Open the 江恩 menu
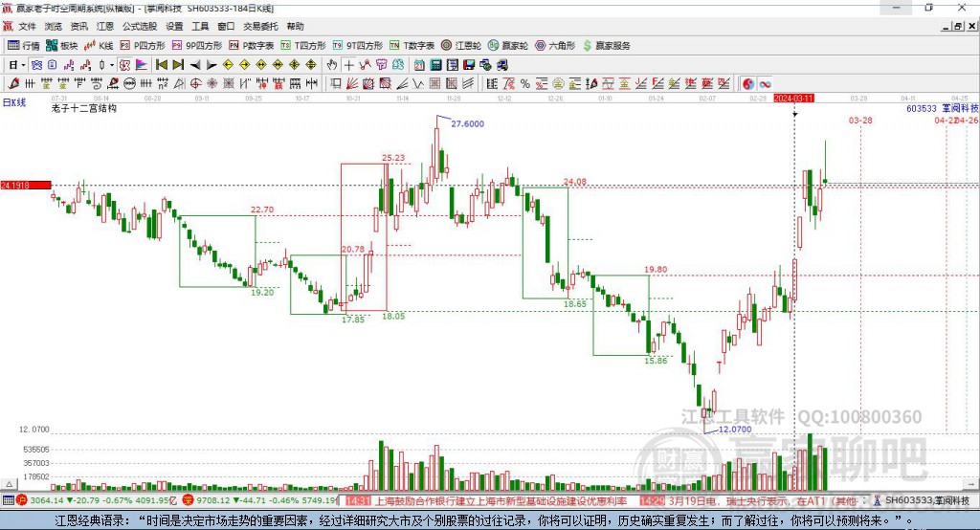This screenshot has width=980, height=530. (x=105, y=26)
